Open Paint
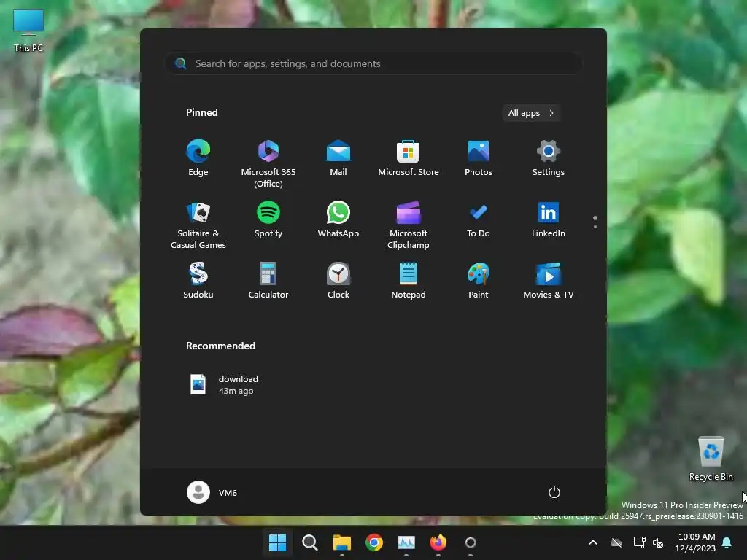 tap(479, 281)
